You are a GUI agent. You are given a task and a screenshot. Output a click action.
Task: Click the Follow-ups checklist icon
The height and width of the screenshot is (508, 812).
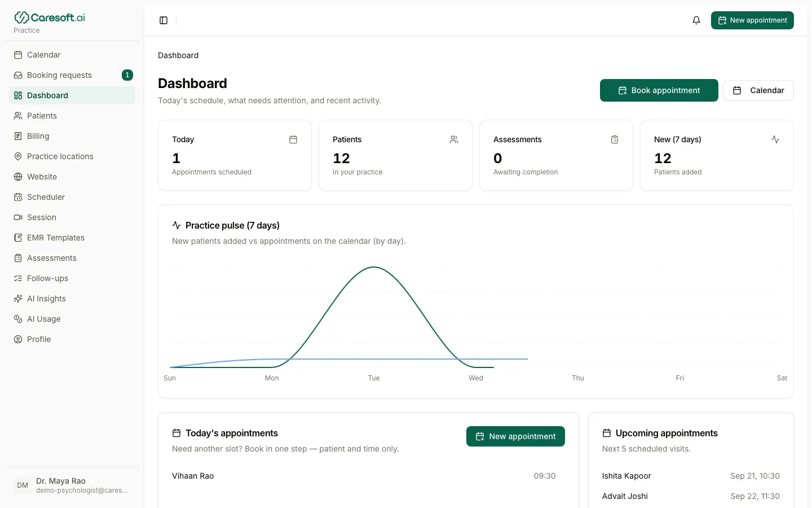click(x=18, y=278)
